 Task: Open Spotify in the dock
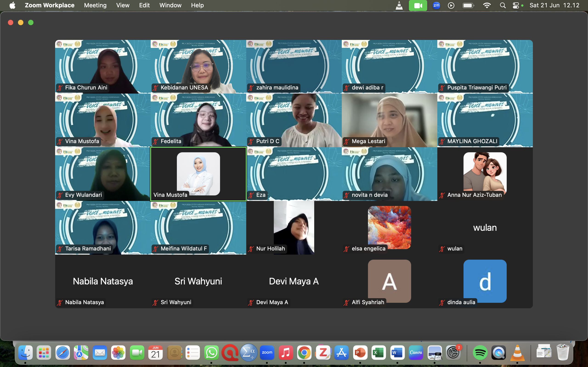coord(480,353)
